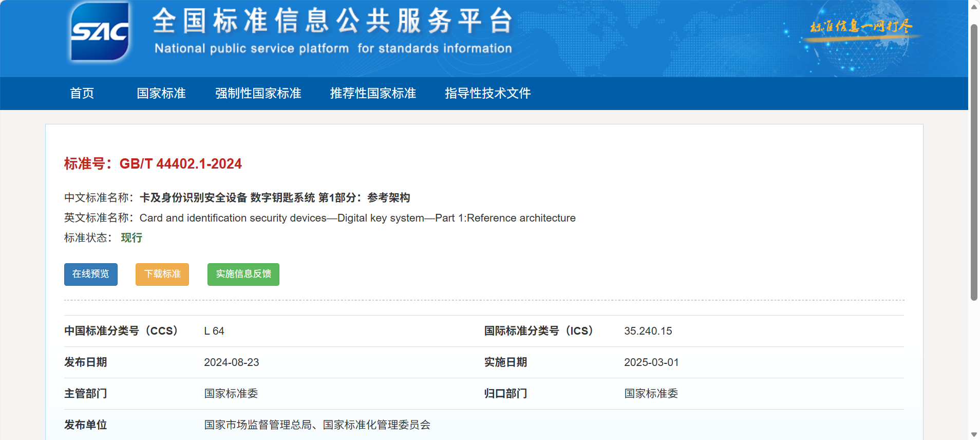Click the 在线预览 button
Screen dimensions: 980x440
point(91,274)
